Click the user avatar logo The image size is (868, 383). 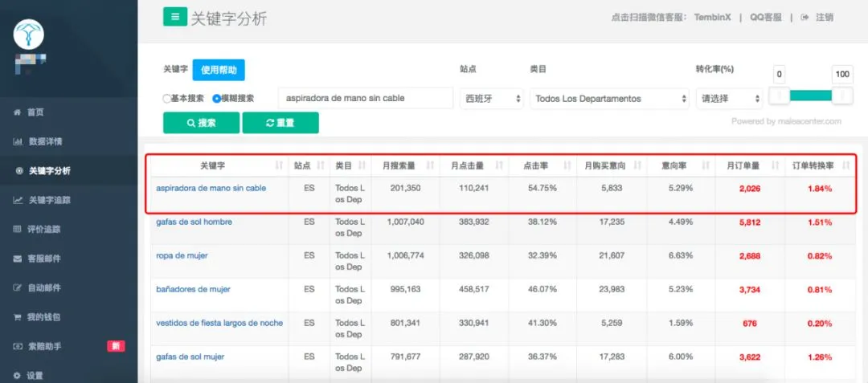(29, 35)
